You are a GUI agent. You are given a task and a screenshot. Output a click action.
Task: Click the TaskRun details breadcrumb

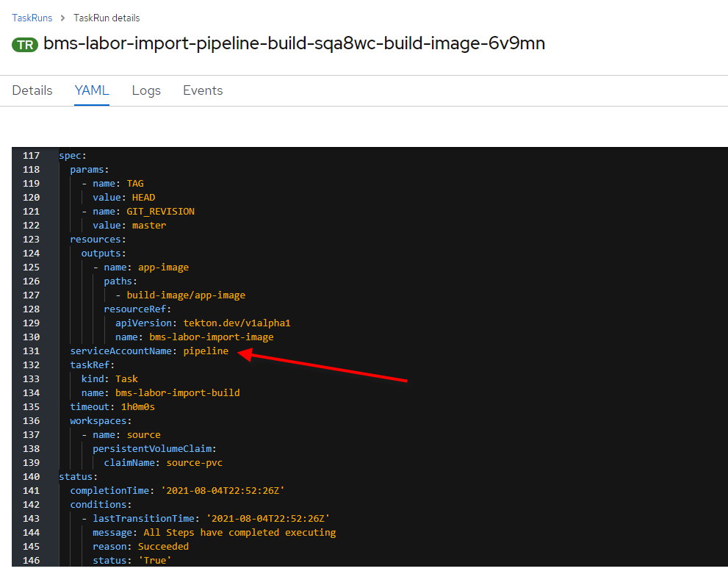click(106, 18)
